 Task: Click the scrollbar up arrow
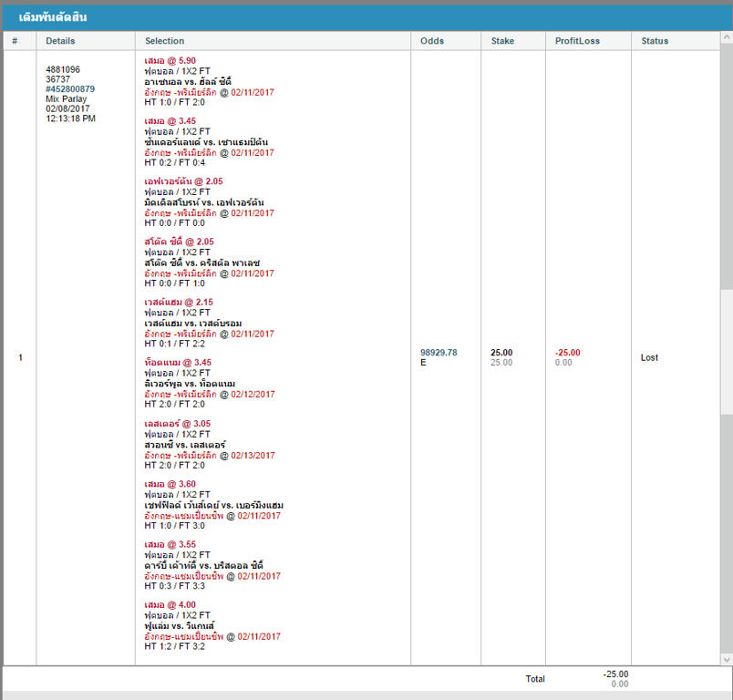click(726, 37)
